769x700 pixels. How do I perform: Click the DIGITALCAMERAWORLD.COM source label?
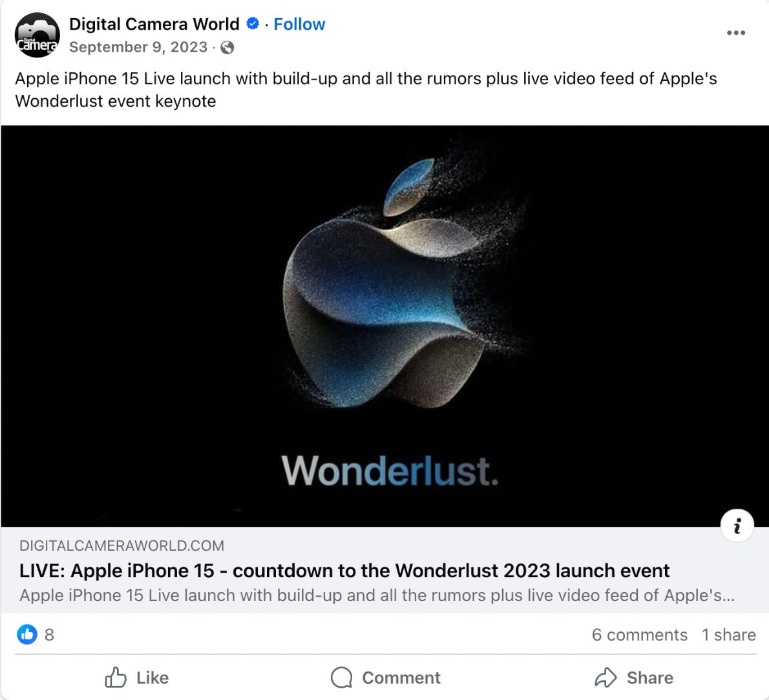pos(121,545)
